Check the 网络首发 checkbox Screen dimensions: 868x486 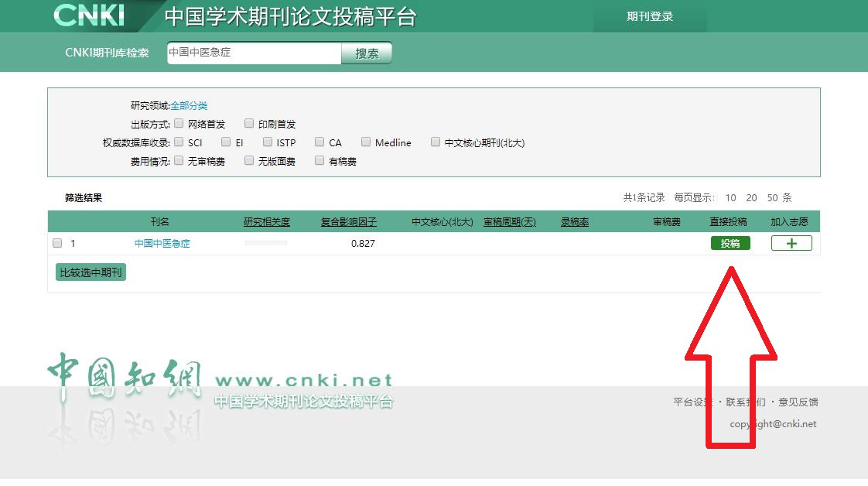pyautogui.click(x=179, y=123)
